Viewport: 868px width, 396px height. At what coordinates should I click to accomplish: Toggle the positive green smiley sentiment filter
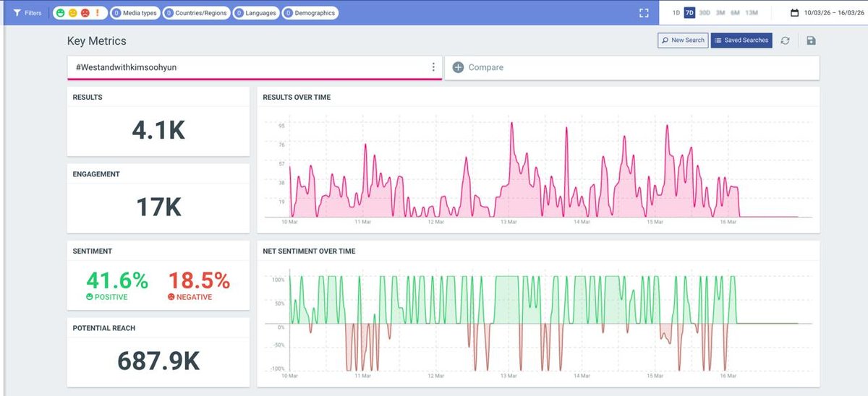pyautogui.click(x=61, y=13)
